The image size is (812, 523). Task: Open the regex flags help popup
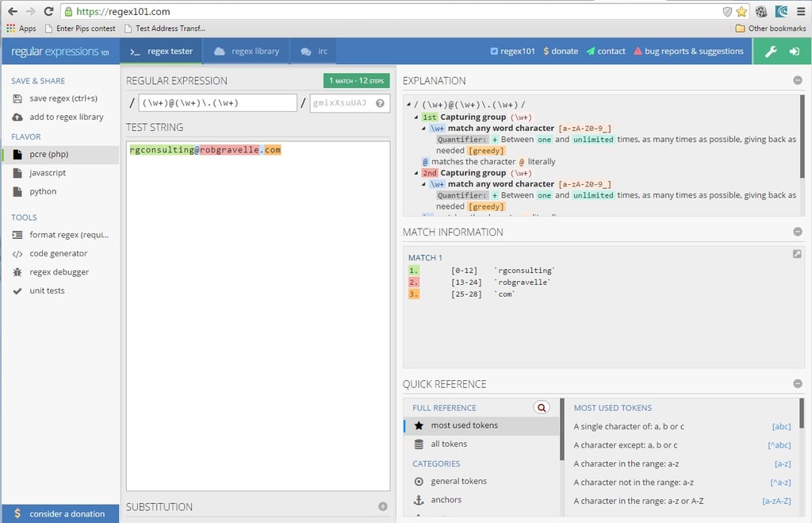pos(381,102)
